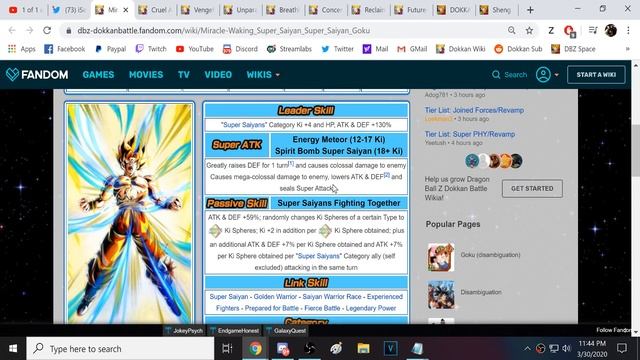Image resolution: width=640 pixels, height=360 pixels.
Task: Open the Golden Warrior link skill
Action: pos(276,297)
